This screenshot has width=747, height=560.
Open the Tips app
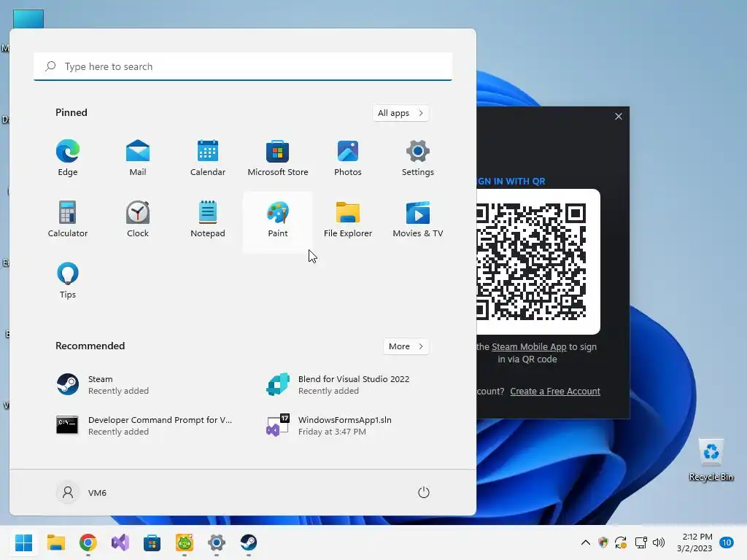coord(68,281)
